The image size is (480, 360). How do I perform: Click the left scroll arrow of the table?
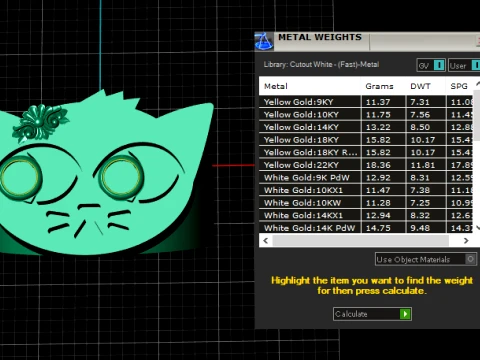click(266, 241)
